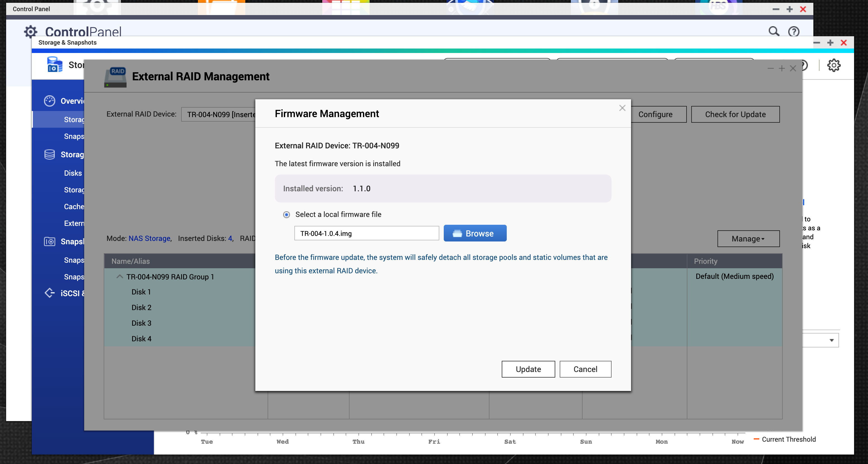Select Disk 4 in RAID group
This screenshot has width=868, height=464.
pos(142,339)
